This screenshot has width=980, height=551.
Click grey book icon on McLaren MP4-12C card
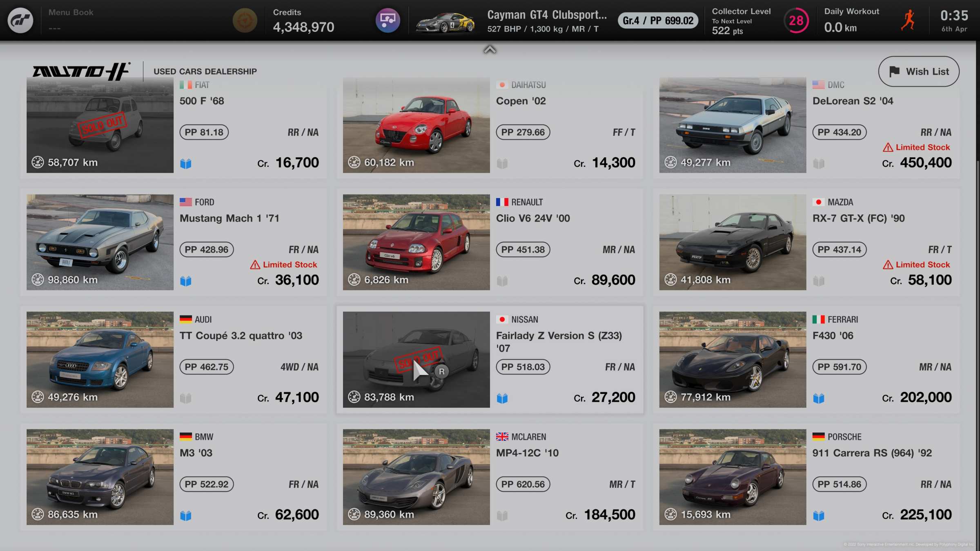502,515
